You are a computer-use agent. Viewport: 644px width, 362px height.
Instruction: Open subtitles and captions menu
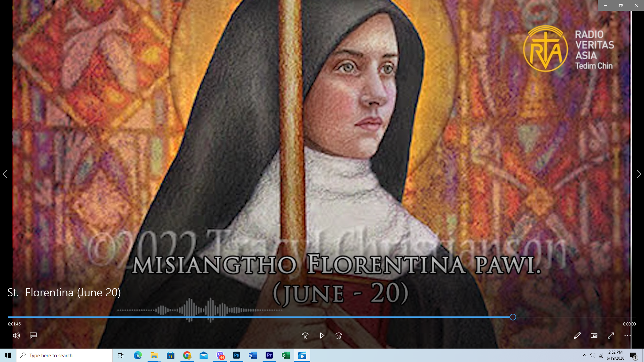coord(33,336)
